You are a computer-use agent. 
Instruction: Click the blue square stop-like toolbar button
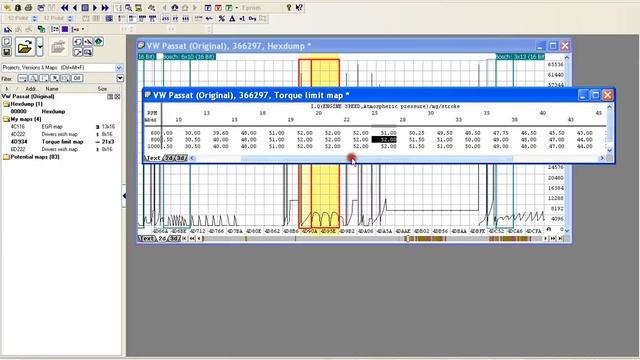click(85, 7)
